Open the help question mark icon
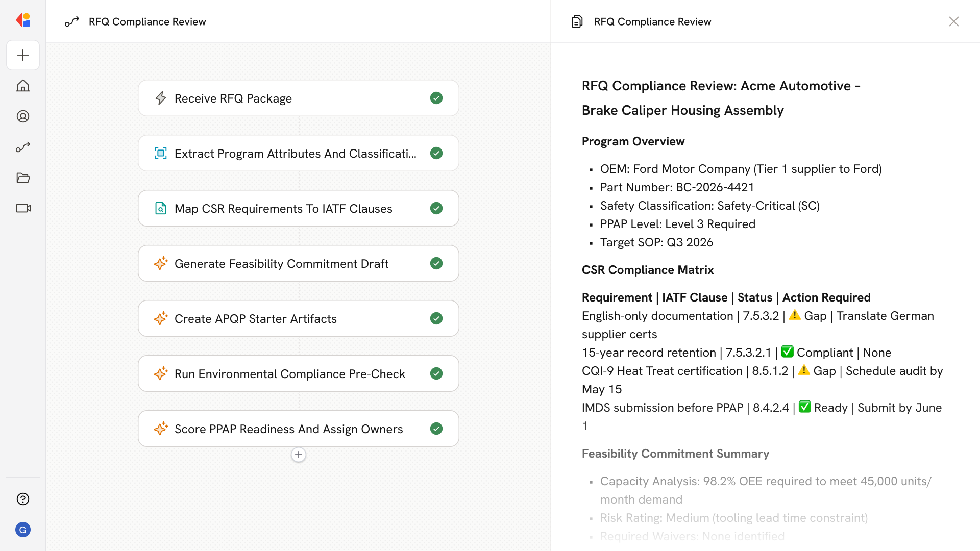The height and width of the screenshot is (551, 980). [23, 499]
